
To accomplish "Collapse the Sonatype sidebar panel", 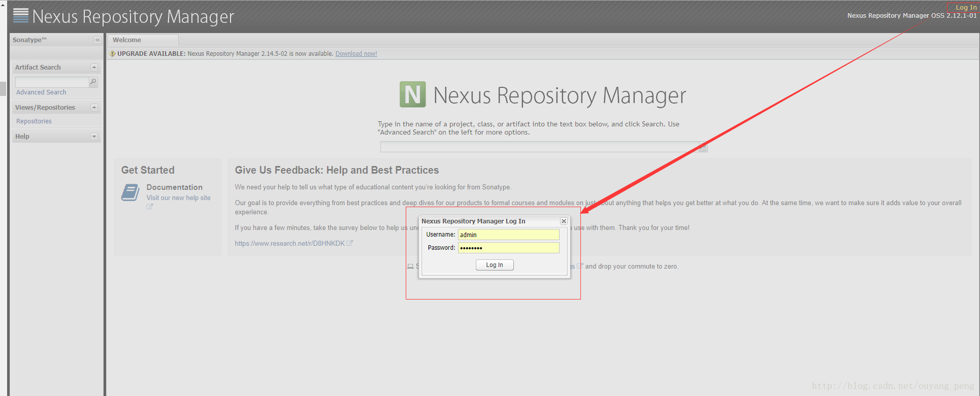I will point(97,40).
